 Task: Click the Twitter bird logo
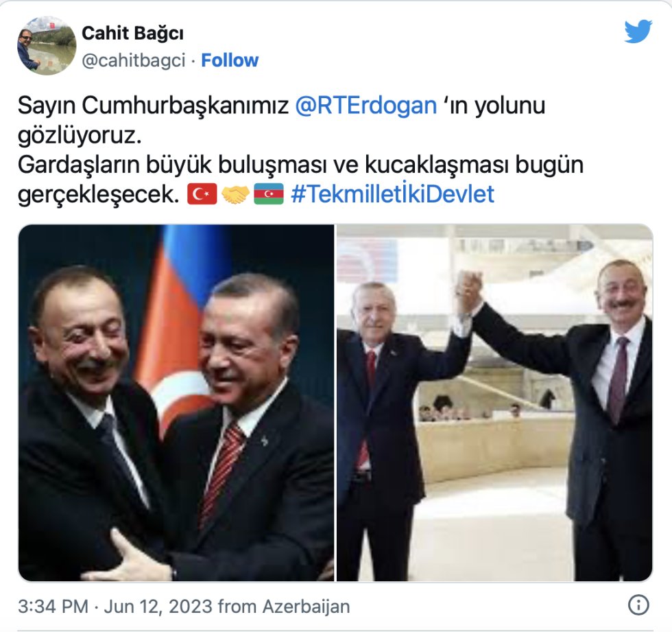(638, 32)
